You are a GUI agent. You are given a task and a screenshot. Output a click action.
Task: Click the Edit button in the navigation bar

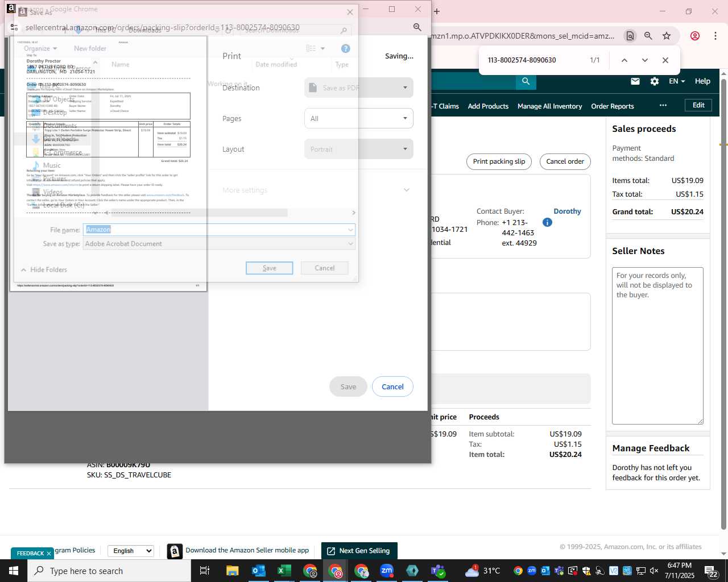[x=698, y=105]
